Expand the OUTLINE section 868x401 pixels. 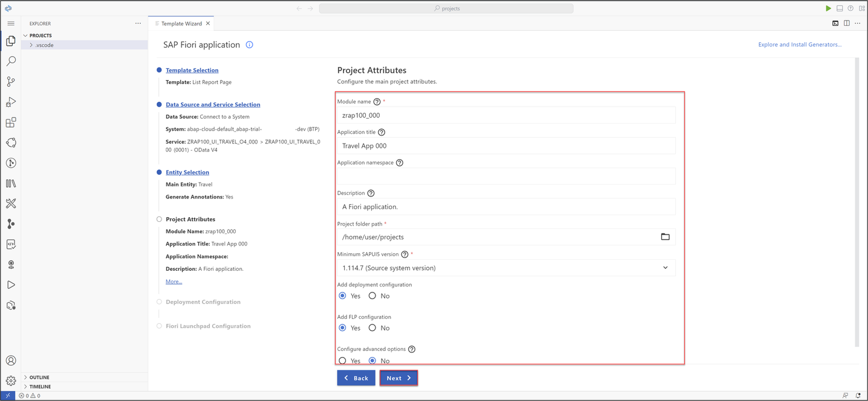click(x=85, y=377)
